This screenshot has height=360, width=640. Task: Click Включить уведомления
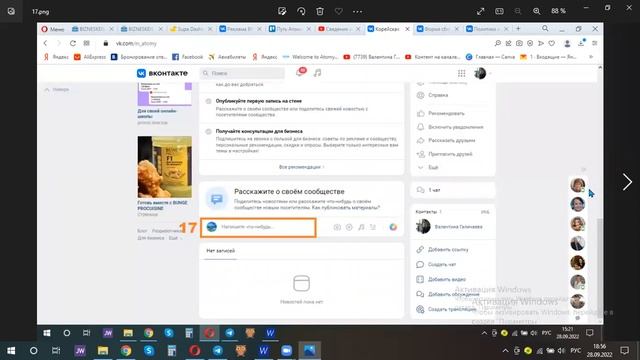point(456,127)
